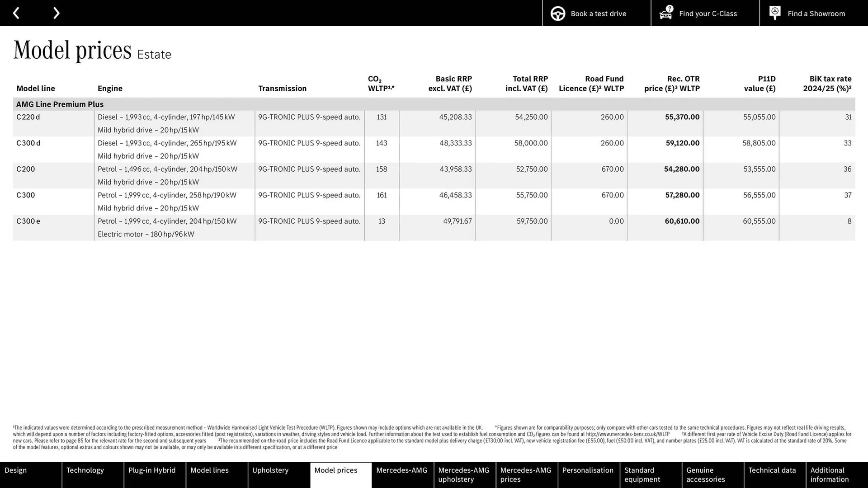The height and width of the screenshot is (488, 868).
Task: Click the car icon beside Find your C-Class
Action: pos(665,13)
